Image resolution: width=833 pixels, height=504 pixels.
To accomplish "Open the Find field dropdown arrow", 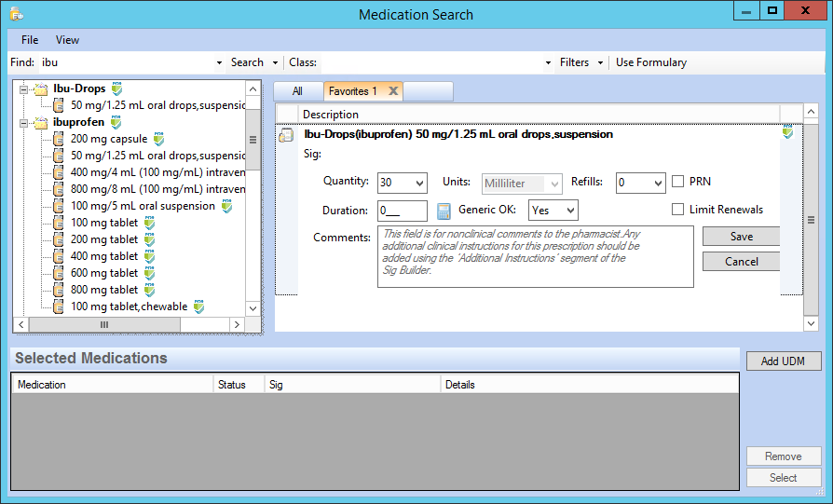I will (x=219, y=62).
